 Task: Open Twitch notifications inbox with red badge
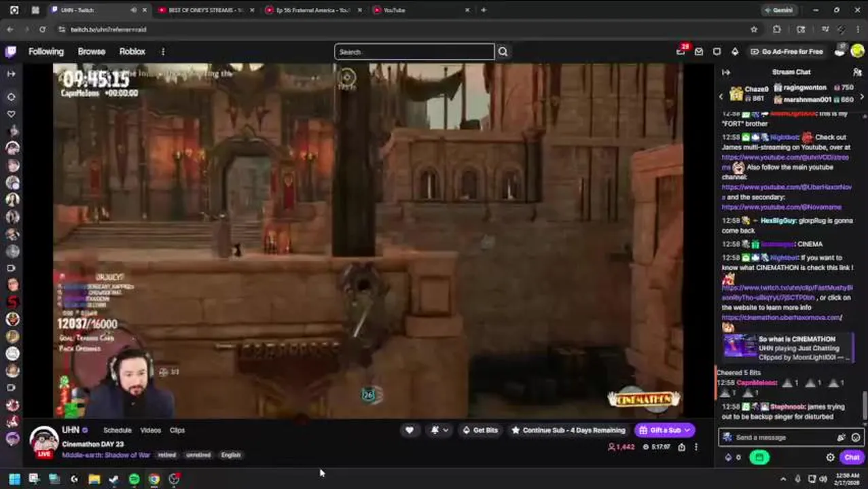tap(681, 51)
